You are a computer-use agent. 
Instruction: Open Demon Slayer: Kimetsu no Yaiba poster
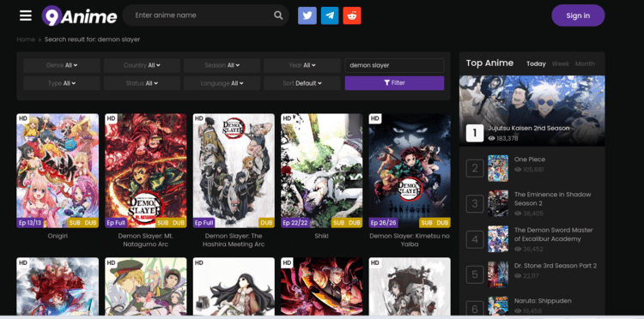tap(410, 171)
